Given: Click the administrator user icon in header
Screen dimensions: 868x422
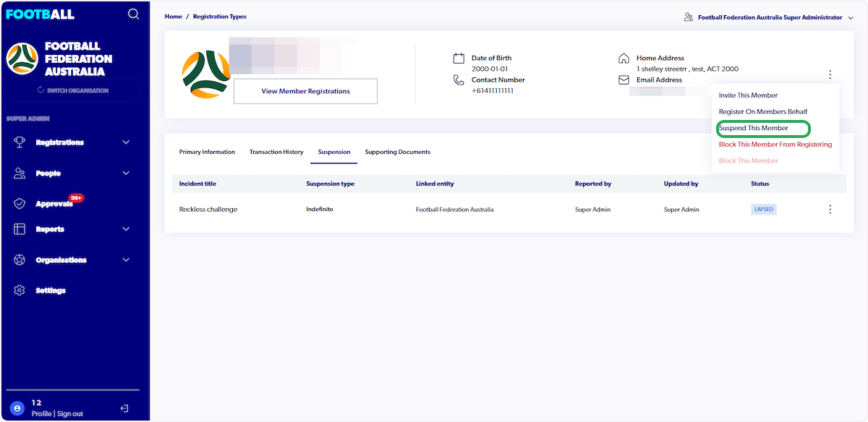Looking at the screenshot, I should click(689, 17).
